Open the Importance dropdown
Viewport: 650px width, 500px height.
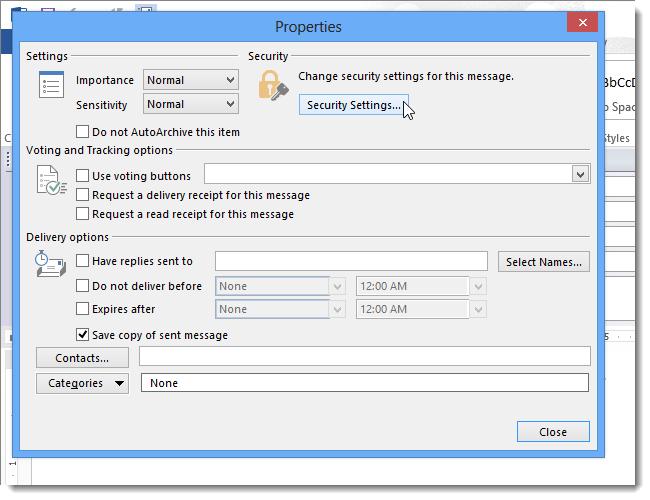point(191,80)
